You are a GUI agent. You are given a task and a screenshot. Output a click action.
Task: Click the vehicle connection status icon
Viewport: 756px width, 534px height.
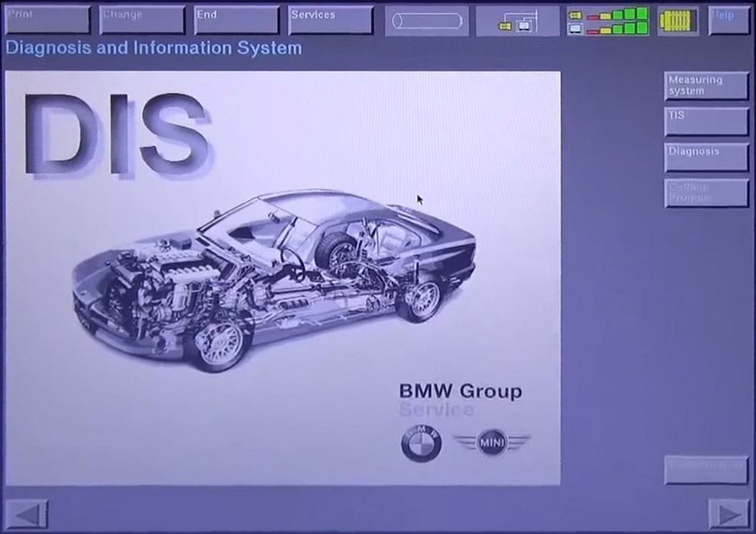pyautogui.click(x=518, y=21)
